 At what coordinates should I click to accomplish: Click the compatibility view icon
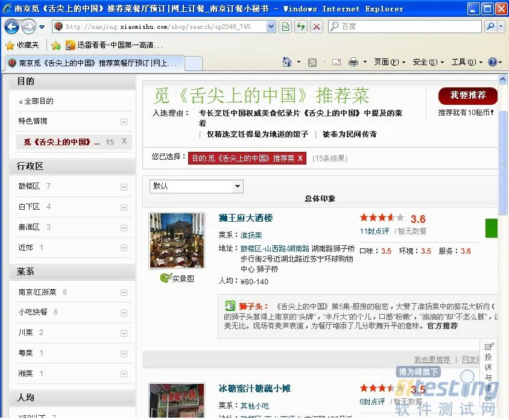(x=285, y=27)
